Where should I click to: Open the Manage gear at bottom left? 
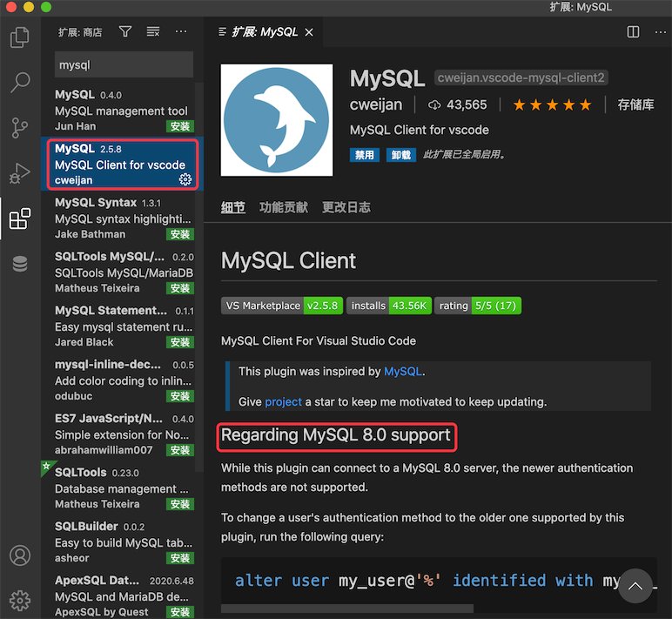pos(20,601)
